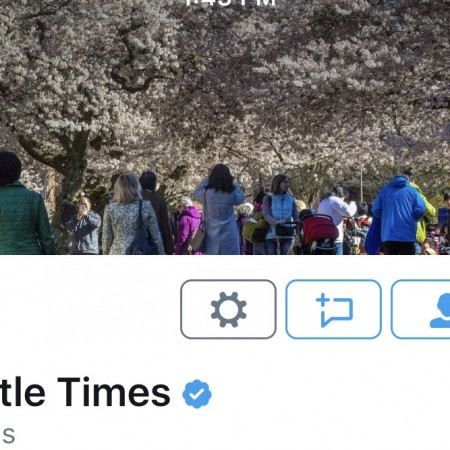Tap the woman in the gray coat

coord(219,210)
